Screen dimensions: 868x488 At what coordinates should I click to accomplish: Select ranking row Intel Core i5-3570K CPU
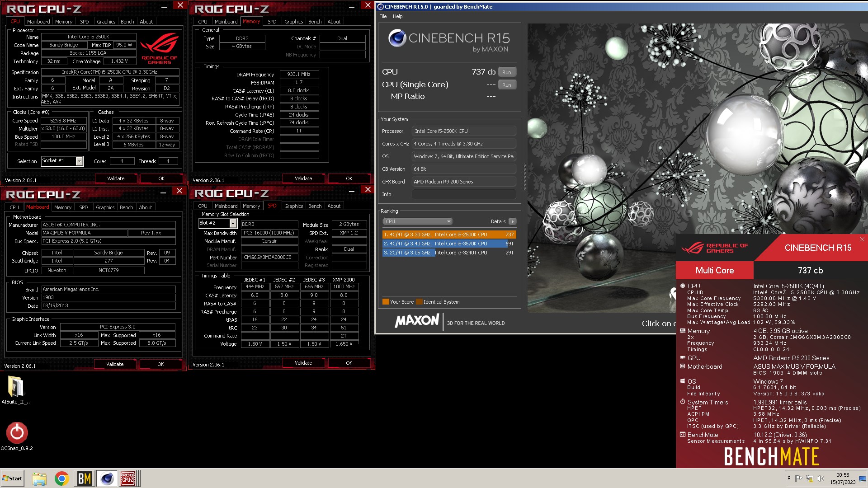pos(449,244)
